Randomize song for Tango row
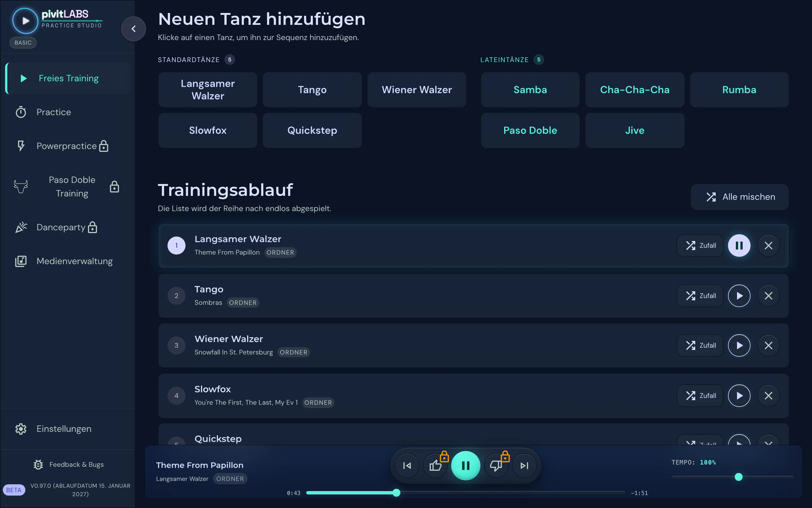812x508 pixels. pyautogui.click(x=700, y=296)
